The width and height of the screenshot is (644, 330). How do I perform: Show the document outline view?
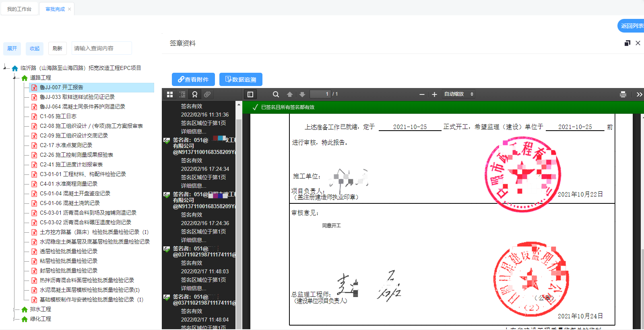pyautogui.click(x=182, y=94)
